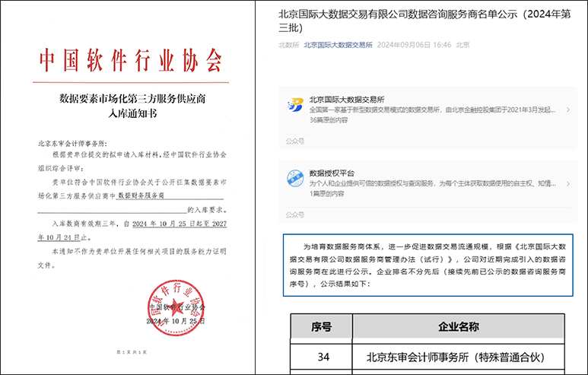Image resolution: width=588 pixels, height=375 pixels.
Task: Click the blue-bordered announcement paragraph box
Action: point(427,265)
